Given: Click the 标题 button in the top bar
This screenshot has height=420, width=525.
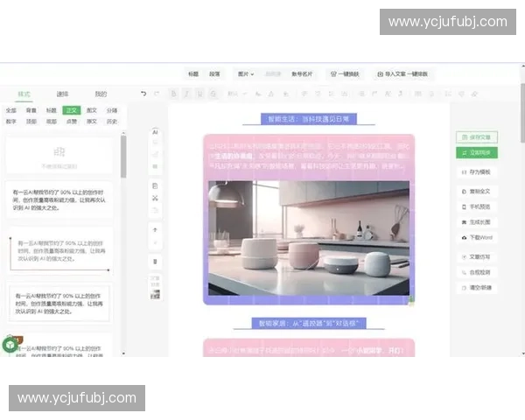Looking at the screenshot, I should point(193,74).
